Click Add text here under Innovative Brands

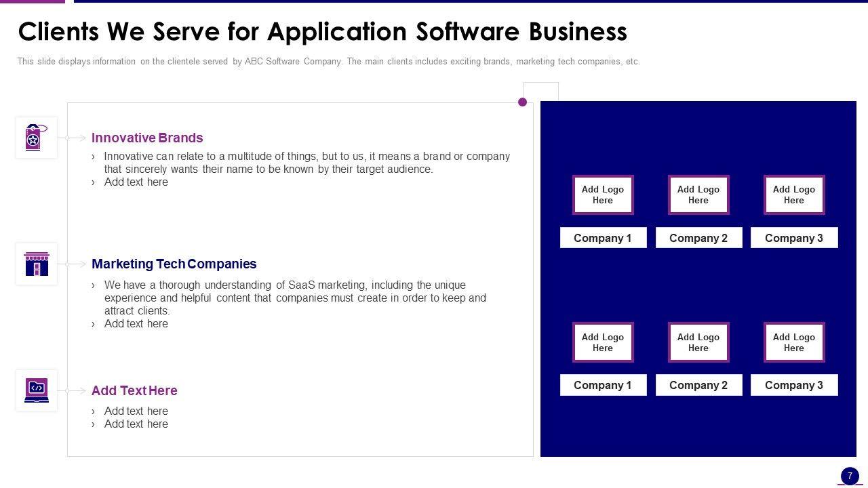coord(136,182)
